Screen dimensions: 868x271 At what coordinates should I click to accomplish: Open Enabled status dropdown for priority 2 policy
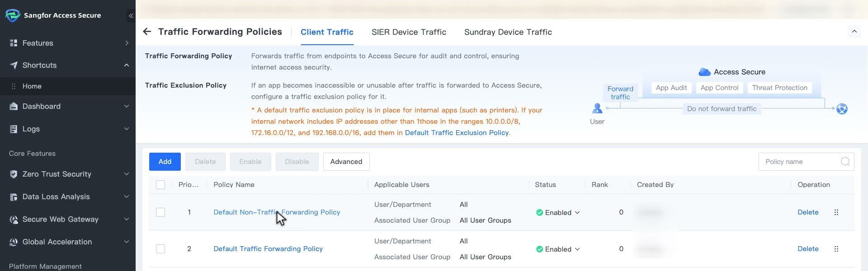point(577,249)
